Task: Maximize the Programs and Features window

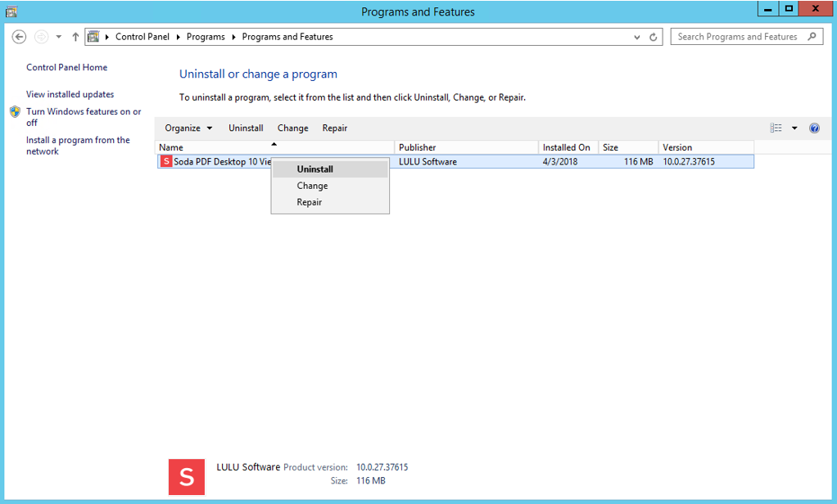Action: tap(789, 8)
